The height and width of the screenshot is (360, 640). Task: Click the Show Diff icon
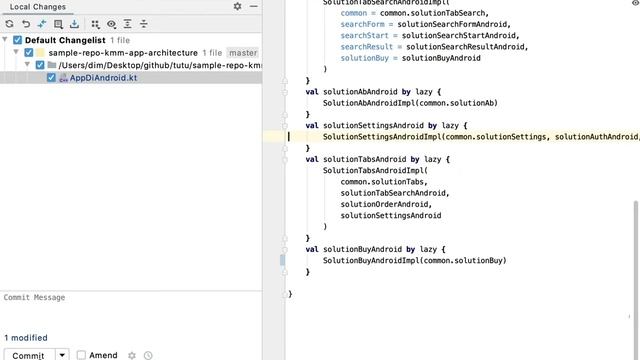pyautogui.click(x=42, y=24)
